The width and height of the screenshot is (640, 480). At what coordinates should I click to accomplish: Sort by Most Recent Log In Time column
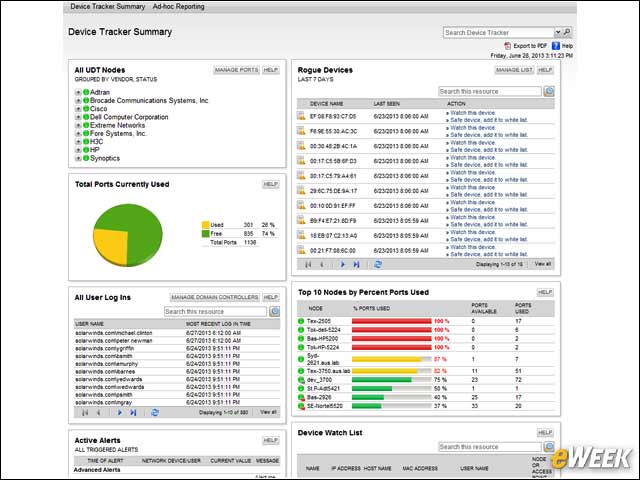218,324
